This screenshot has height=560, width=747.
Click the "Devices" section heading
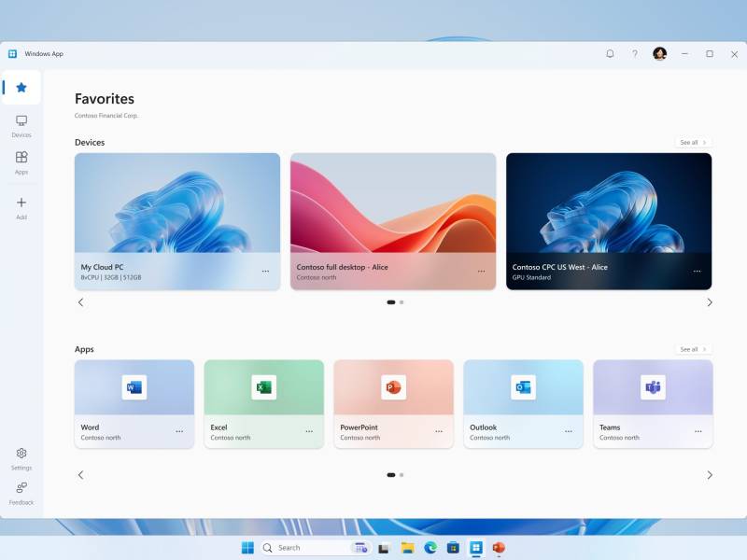point(90,143)
